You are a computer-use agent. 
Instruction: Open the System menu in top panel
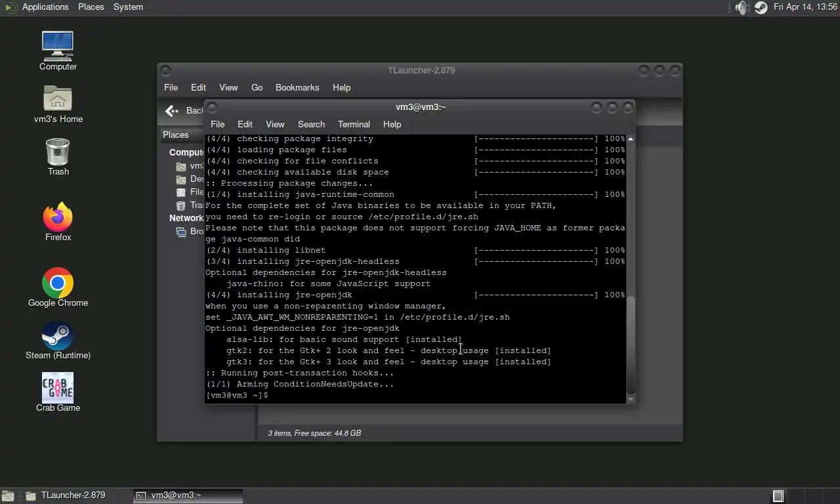pos(128,7)
